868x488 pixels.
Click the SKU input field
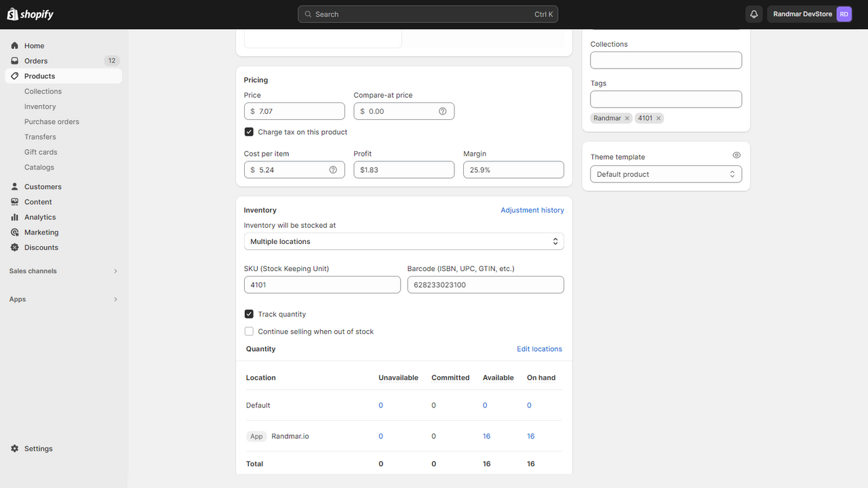(x=322, y=285)
